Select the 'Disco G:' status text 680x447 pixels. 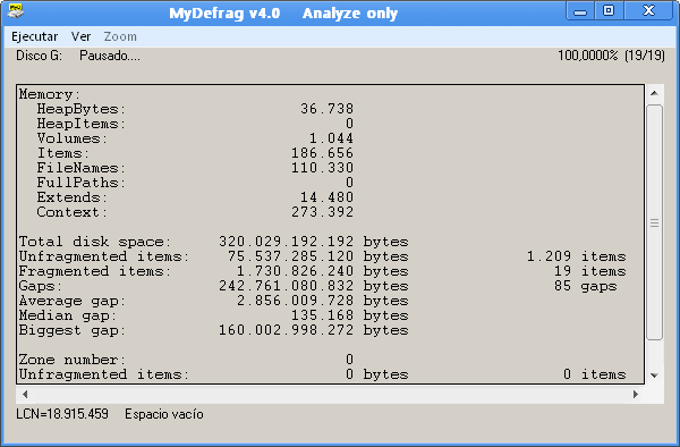tap(39, 56)
